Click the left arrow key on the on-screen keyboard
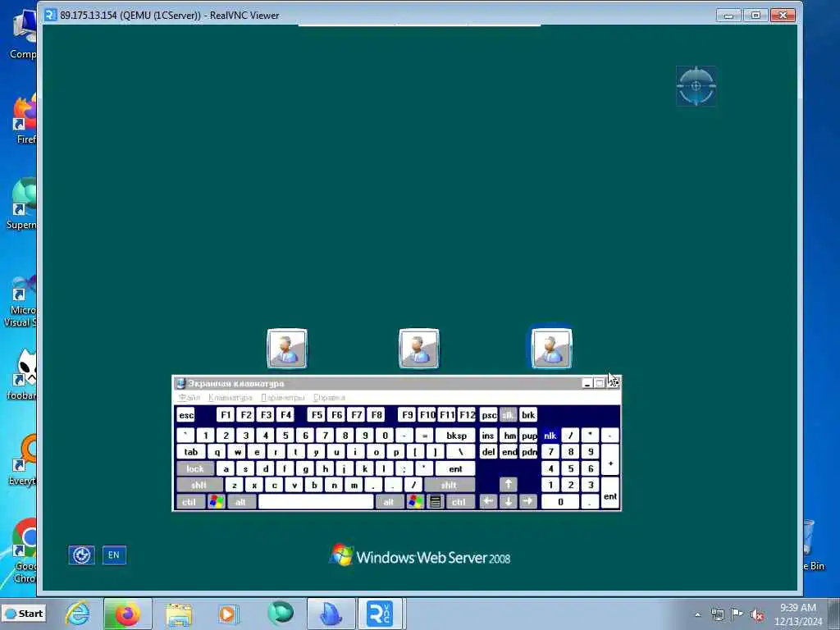Screen dimensions: 840x630 click(488, 502)
